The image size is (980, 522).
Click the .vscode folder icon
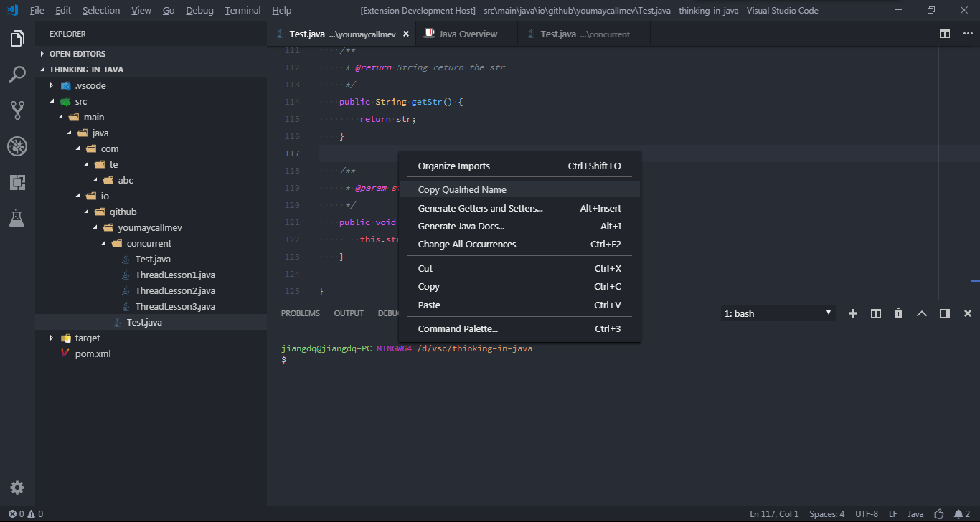click(66, 85)
